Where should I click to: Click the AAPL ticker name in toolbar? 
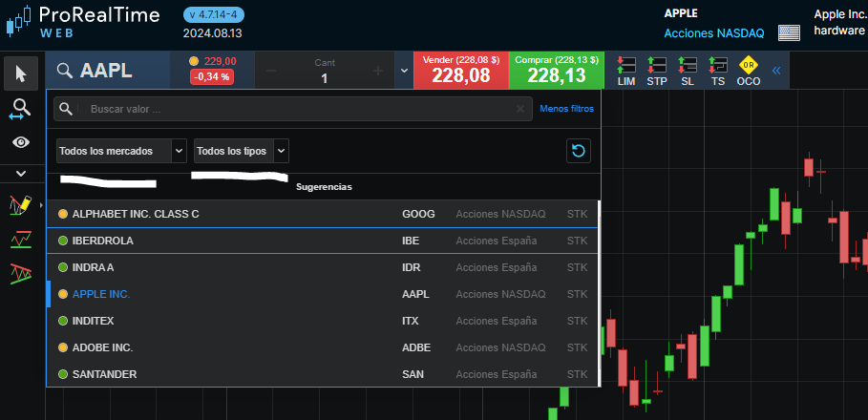(x=106, y=71)
